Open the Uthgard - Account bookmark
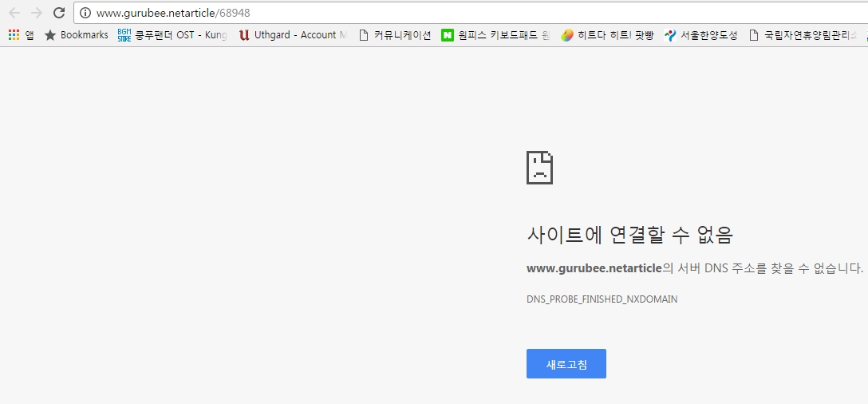Image resolution: width=868 pixels, height=404 pixels. tap(293, 35)
